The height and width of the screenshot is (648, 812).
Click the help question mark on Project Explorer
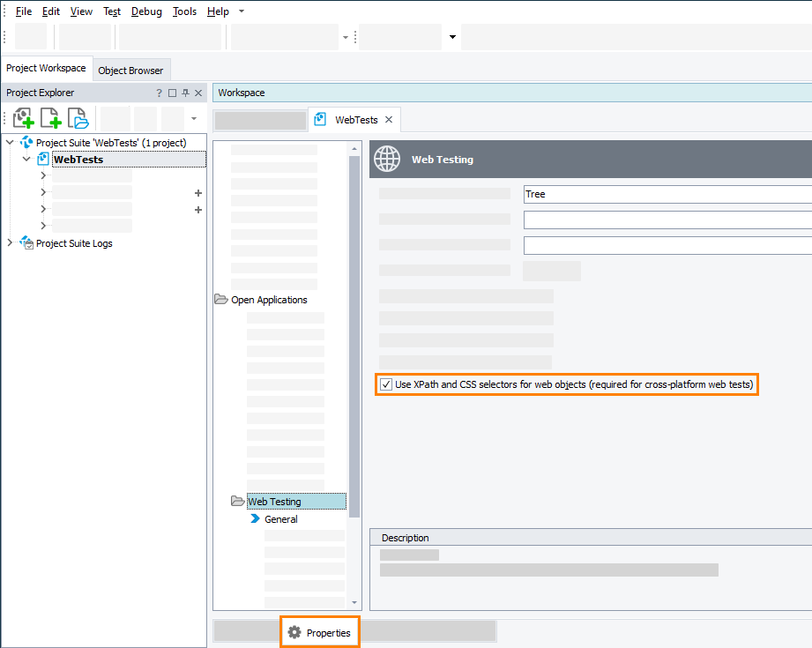tap(158, 93)
